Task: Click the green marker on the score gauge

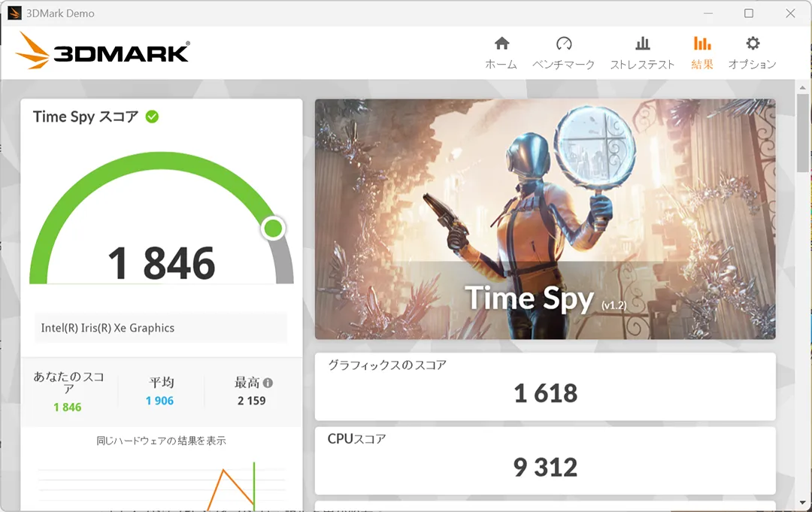Action: click(x=273, y=228)
